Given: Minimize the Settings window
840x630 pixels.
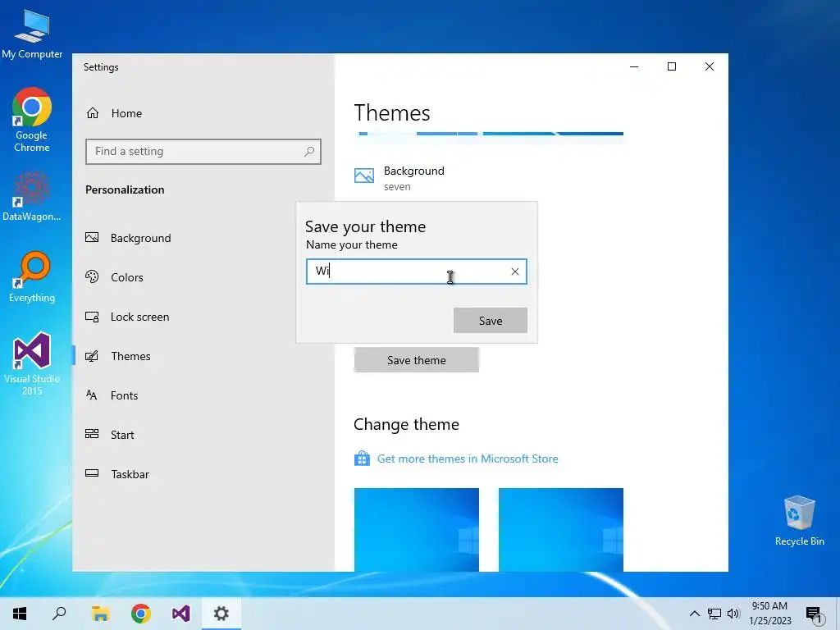Looking at the screenshot, I should click(x=634, y=66).
